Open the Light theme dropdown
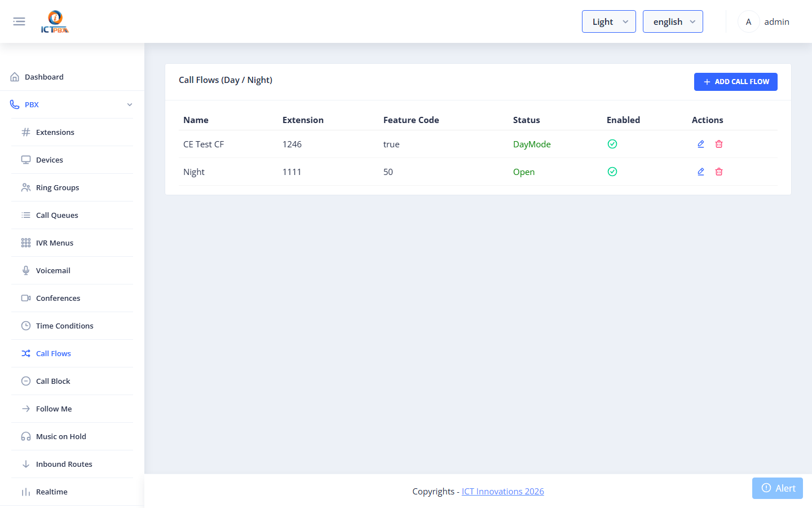The width and height of the screenshot is (812, 508). pyautogui.click(x=608, y=21)
